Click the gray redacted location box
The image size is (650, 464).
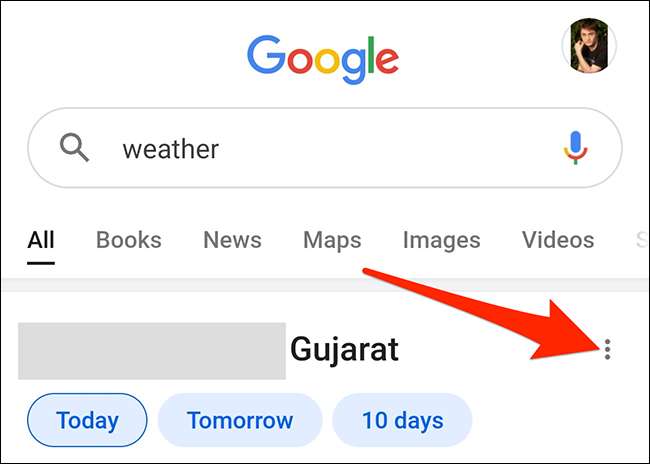[x=152, y=350]
